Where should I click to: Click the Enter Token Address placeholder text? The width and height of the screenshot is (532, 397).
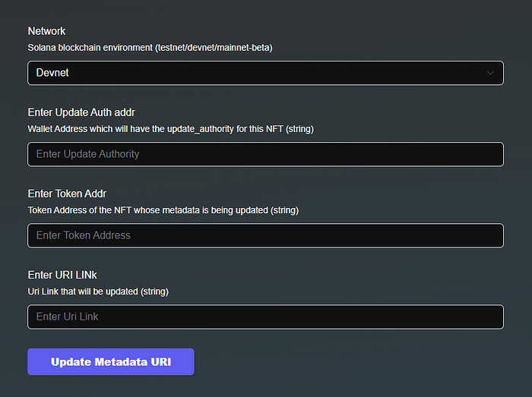(84, 235)
